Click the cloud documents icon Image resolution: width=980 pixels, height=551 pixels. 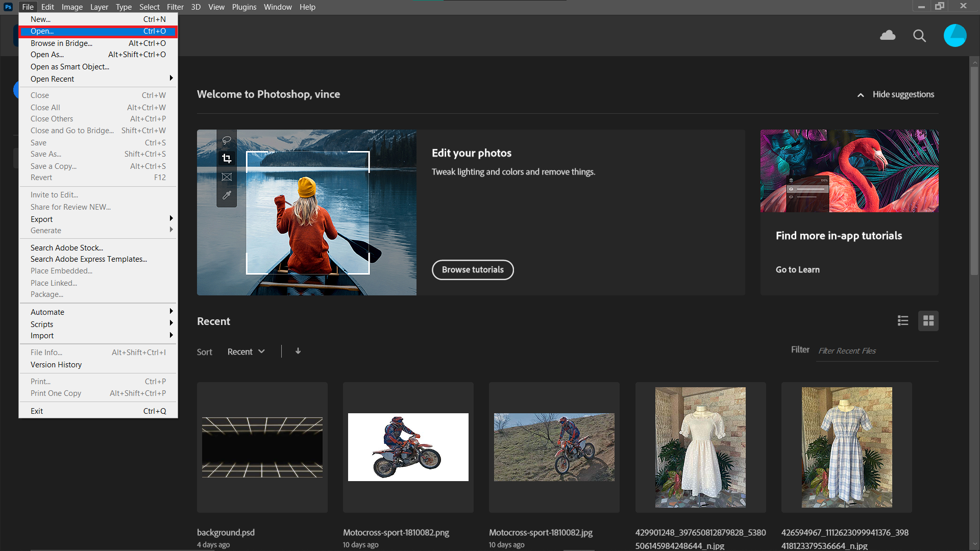tap(888, 36)
